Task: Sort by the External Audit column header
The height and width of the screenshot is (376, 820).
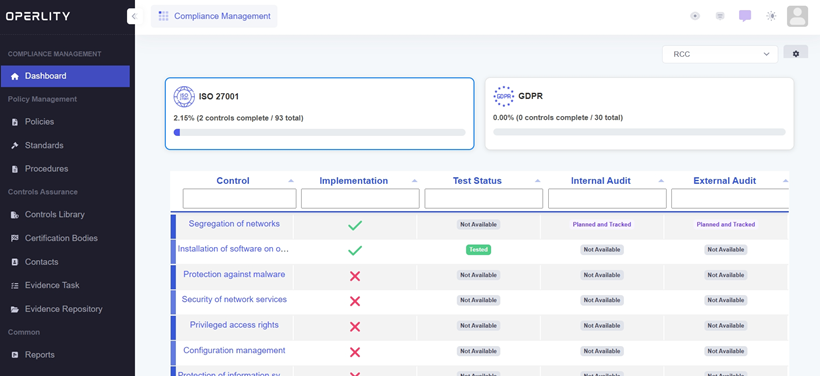Action: point(725,181)
